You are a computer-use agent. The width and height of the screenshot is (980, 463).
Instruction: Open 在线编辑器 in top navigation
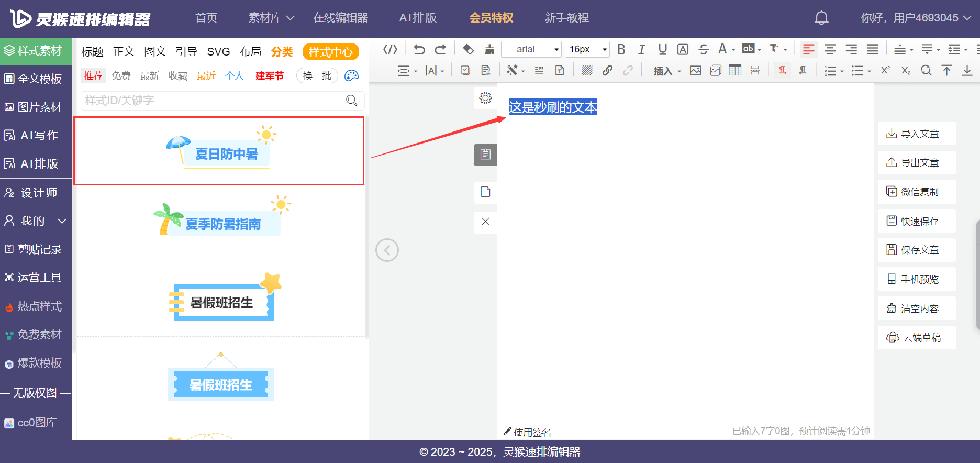pyautogui.click(x=340, y=18)
